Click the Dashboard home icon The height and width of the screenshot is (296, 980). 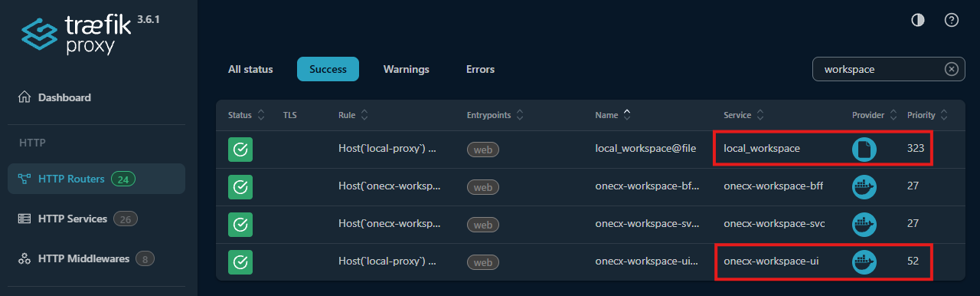(x=24, y=97)
